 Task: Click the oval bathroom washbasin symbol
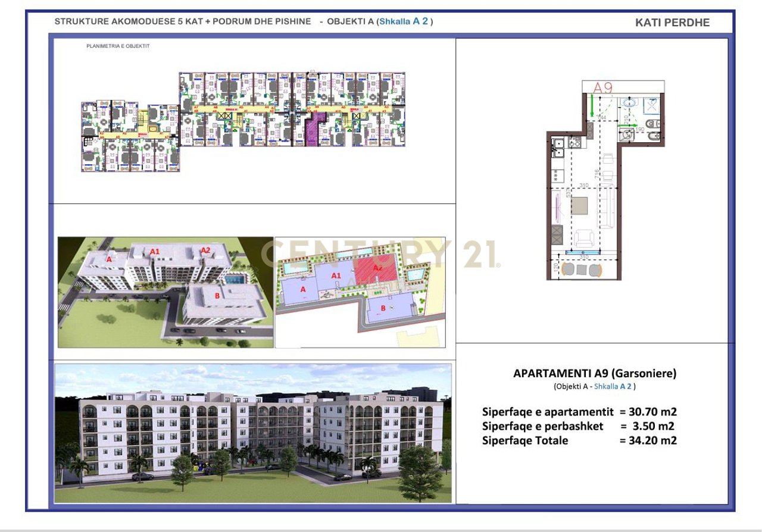tap(629, 103)
